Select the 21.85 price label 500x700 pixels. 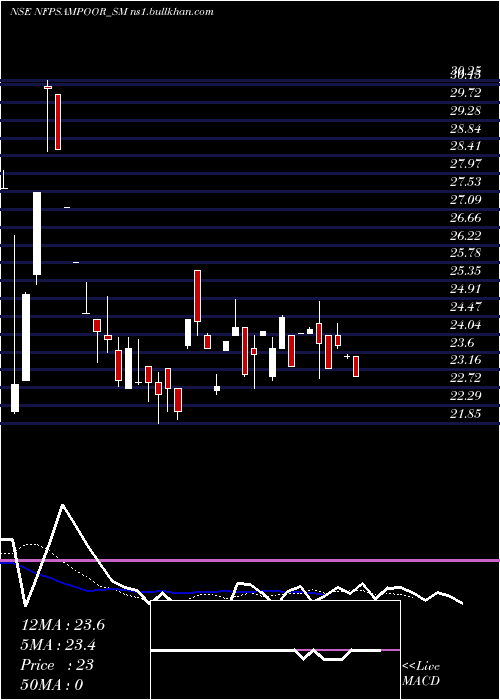(466, 413)
